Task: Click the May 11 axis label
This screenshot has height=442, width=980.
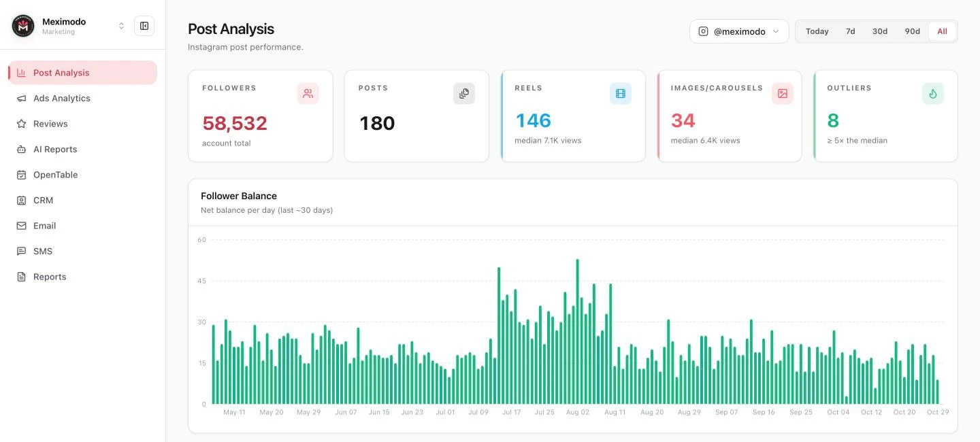Action: click(x=234, y=412)
